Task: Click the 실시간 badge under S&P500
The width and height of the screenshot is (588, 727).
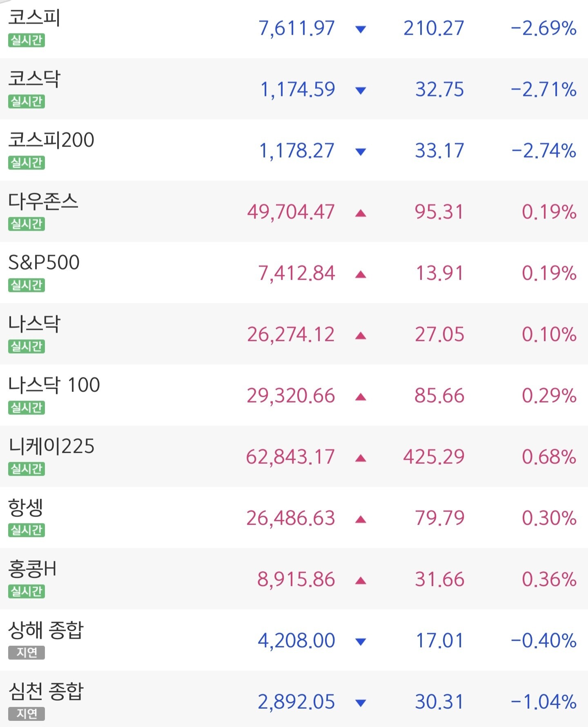Action: 27,285
